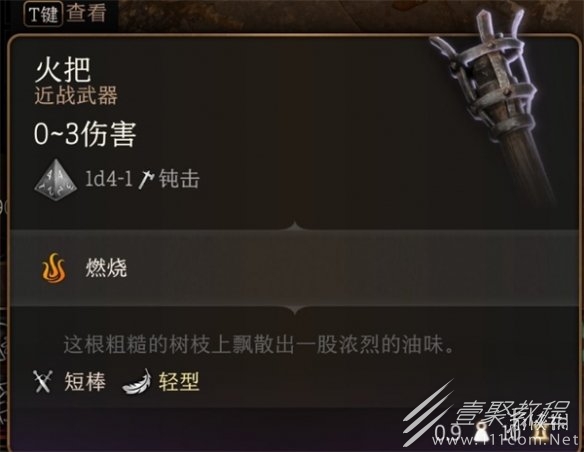Click the 短棒 club weapon label
Image resolution: width=584 pixels, height=452 pixels.
[x=85, y=381]
